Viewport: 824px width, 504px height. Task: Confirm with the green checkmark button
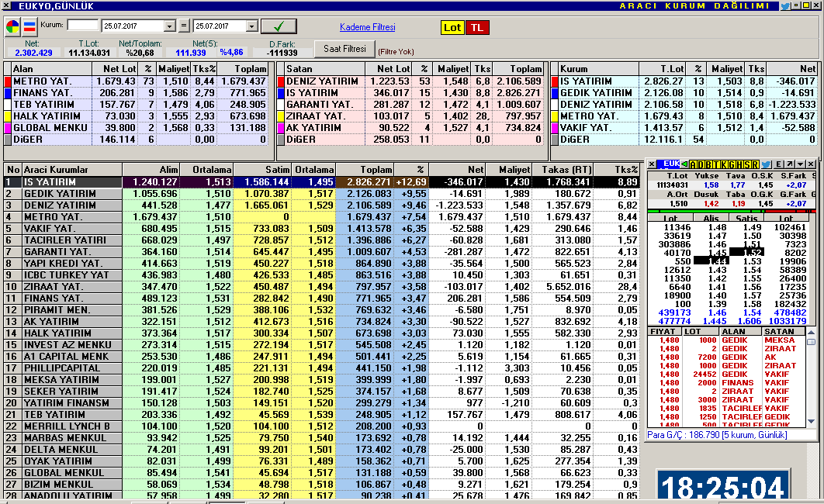coord(279,26)
